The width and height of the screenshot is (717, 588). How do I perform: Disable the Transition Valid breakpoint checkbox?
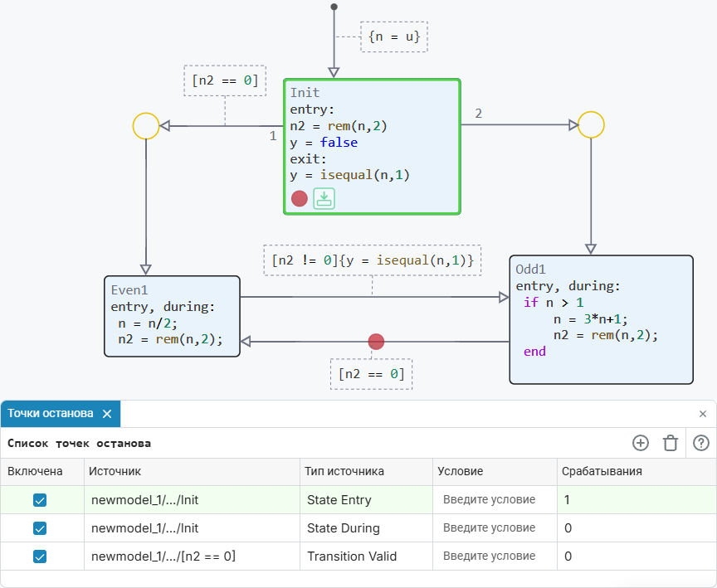pyautogui.click(x=40, y=556)
